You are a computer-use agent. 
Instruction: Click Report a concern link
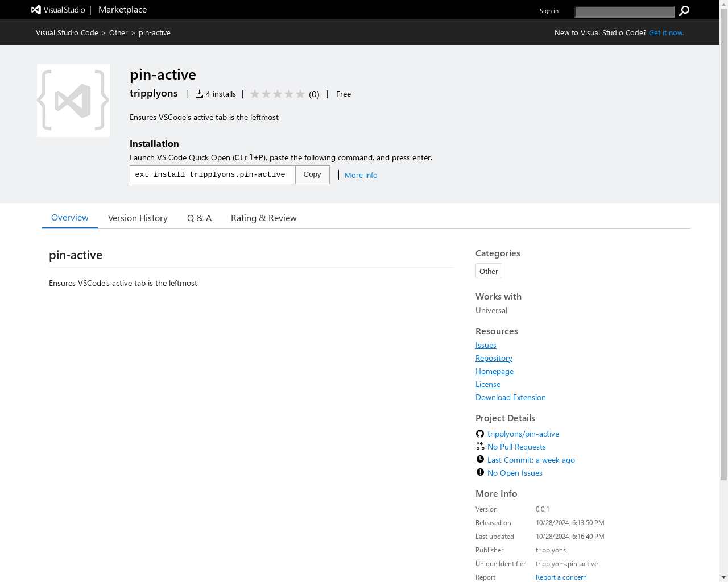(x=561, y=577)
